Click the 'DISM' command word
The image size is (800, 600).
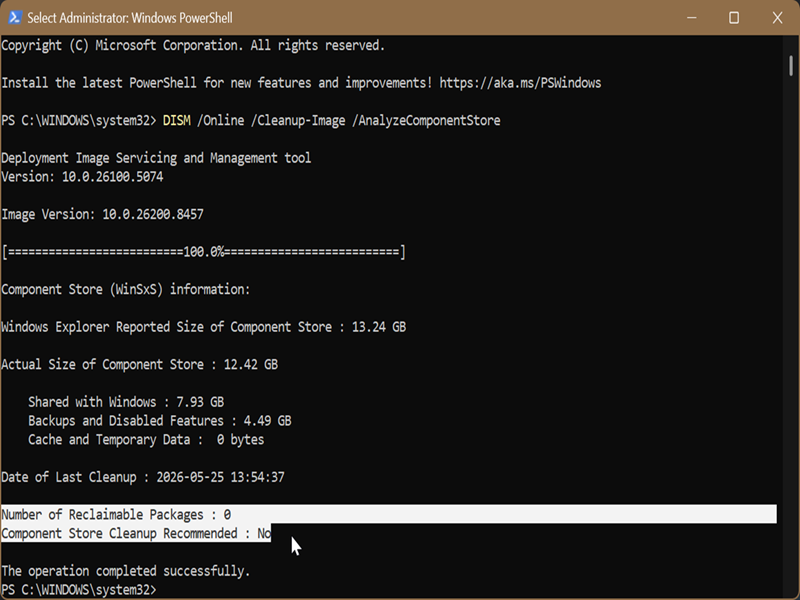[177, 120]
